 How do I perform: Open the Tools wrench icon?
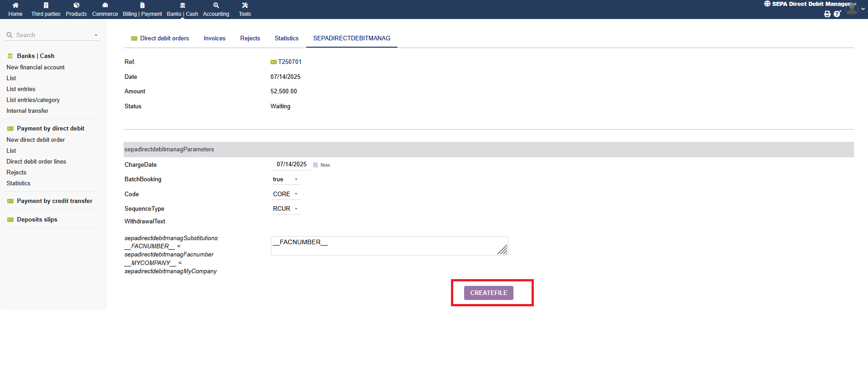pyautogui.click(x=245, y=5)
